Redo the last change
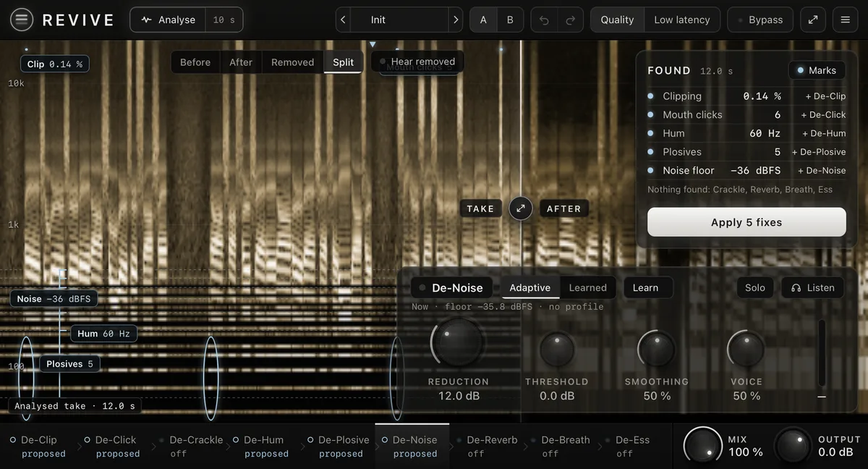This screenshot has height=469, width=868. pos(570,20)
